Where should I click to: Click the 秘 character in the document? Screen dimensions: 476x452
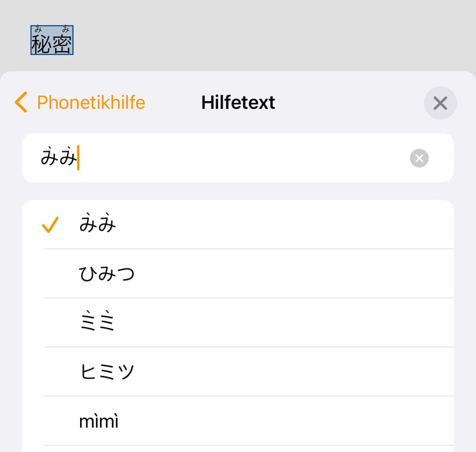pos(41,45)
